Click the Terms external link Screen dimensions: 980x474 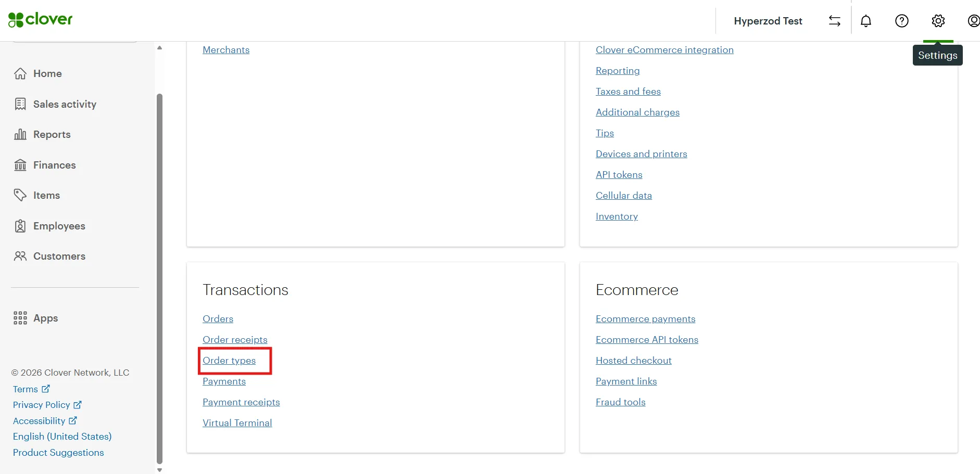click(31, 389)
